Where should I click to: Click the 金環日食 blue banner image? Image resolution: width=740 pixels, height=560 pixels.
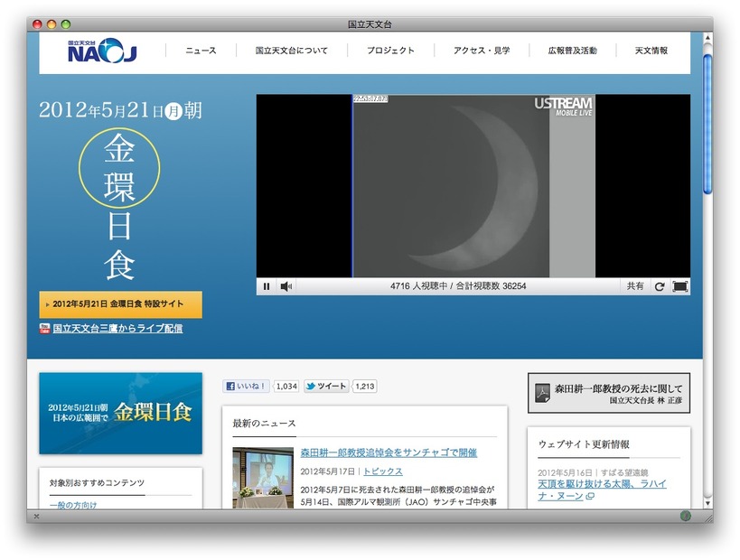click(120, 413)
